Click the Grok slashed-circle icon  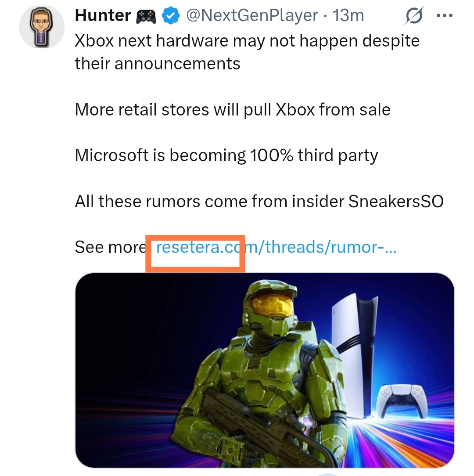coord(413,16)
